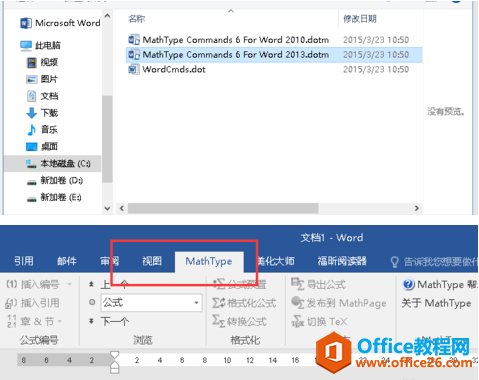Viewport: 479px width, 380px height.
Task: Open the 视图 ribbon tab
Action: point(152,261)
